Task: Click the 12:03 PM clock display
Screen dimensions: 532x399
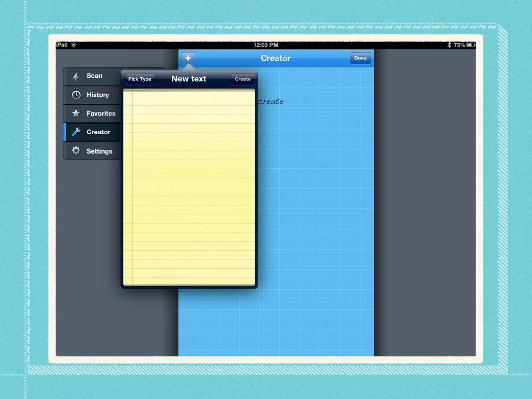Action: tap(266, 45)
